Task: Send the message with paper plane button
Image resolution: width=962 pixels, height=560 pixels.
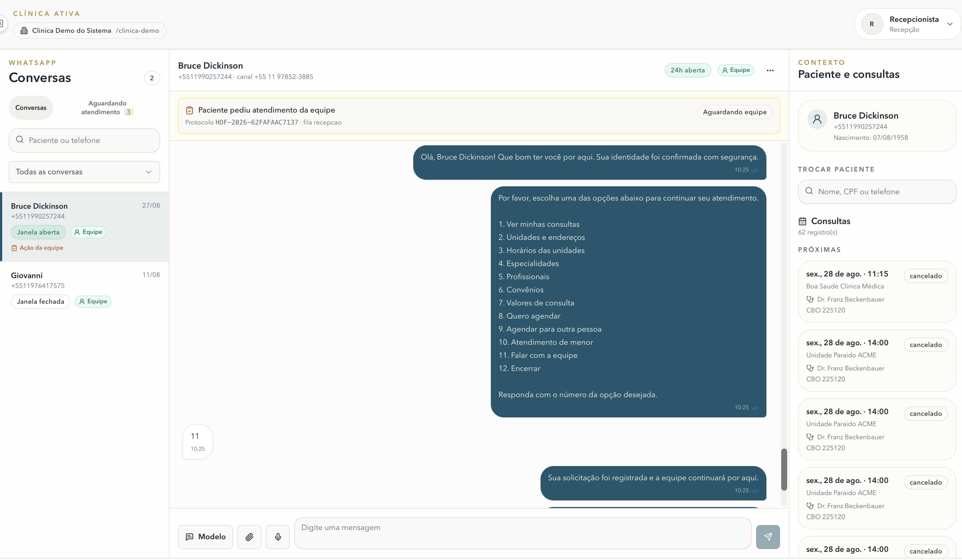Action: tap(768, 537)
